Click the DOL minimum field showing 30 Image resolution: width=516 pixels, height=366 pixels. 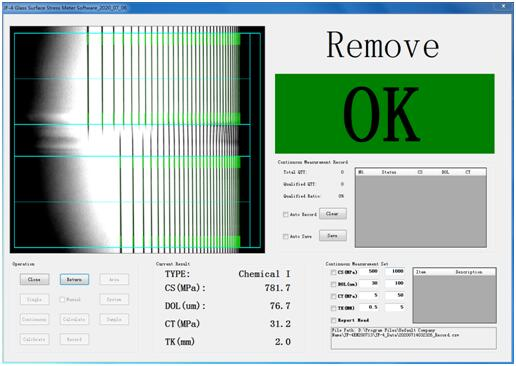[369, 283]
